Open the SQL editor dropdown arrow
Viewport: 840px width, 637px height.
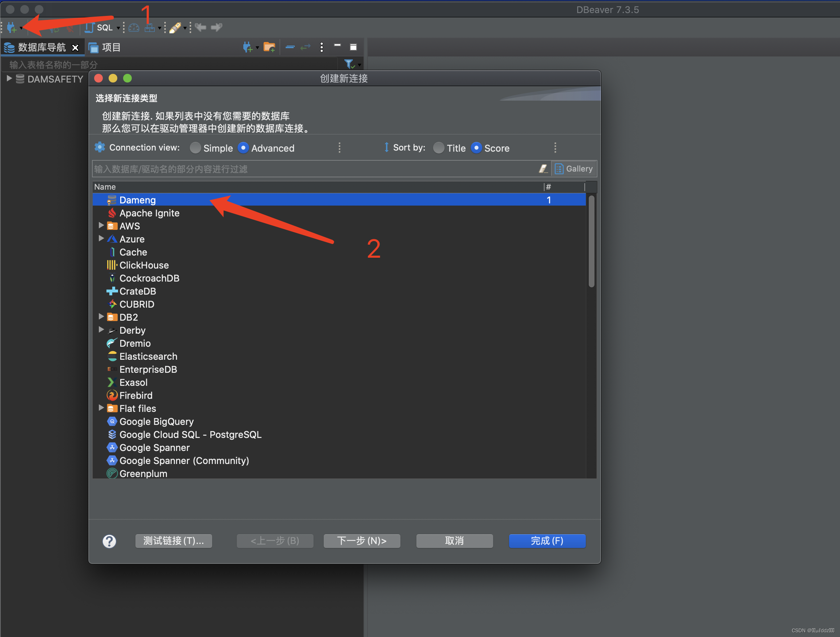[118, 28]
